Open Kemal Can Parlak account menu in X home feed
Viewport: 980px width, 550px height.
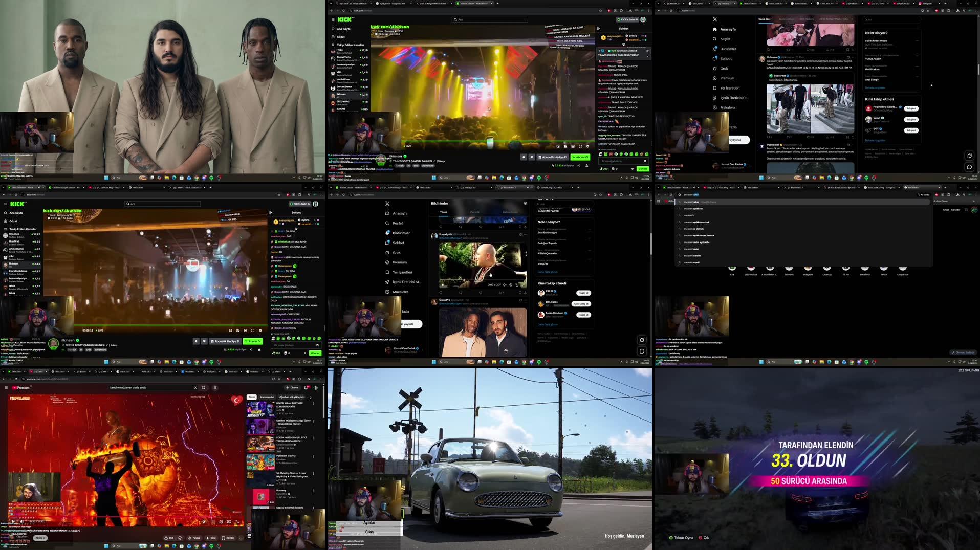[x=732, y=165]
